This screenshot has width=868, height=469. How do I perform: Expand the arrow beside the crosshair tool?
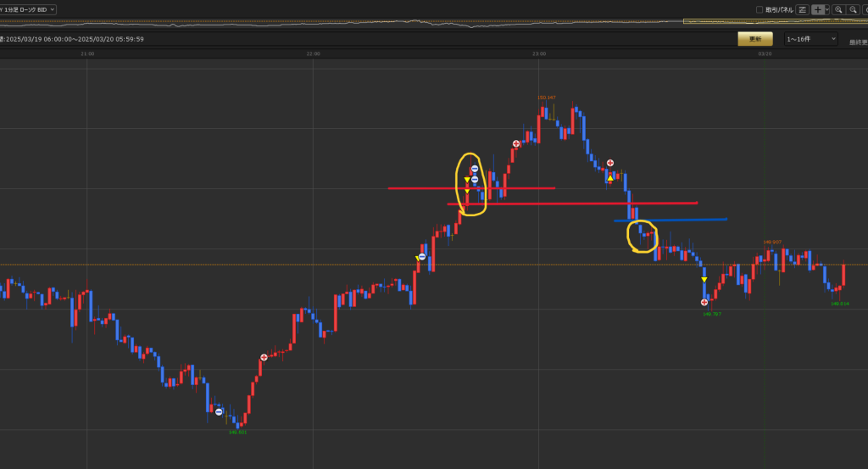click(825, 9)
